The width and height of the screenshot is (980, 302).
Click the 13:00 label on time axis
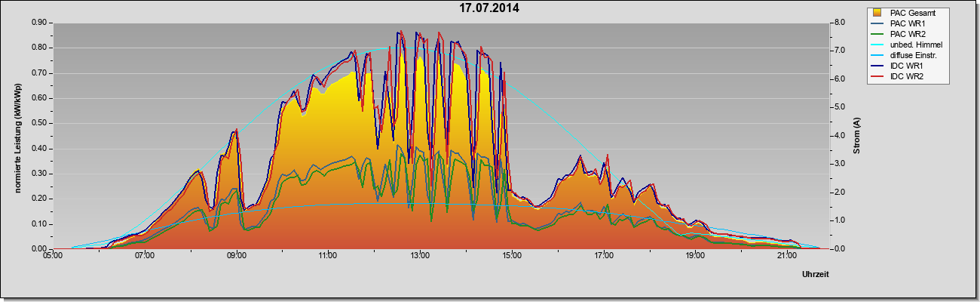(420, 257)
